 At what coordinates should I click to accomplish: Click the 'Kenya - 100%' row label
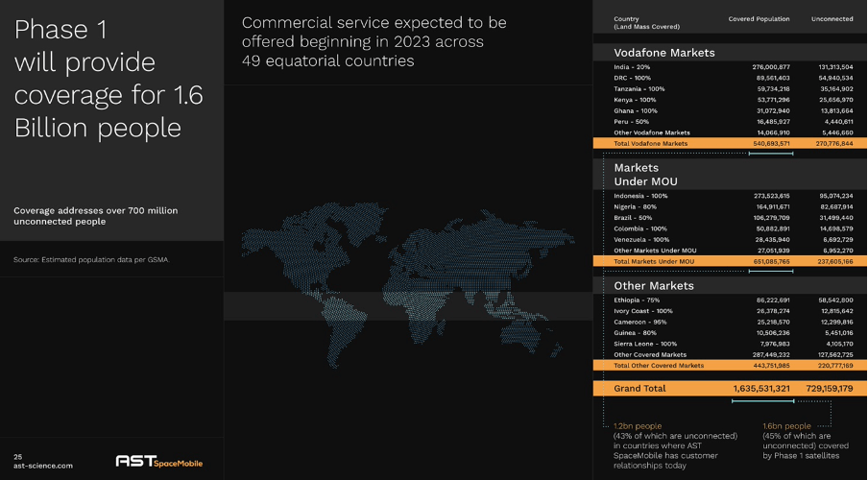tap(635, 100)
